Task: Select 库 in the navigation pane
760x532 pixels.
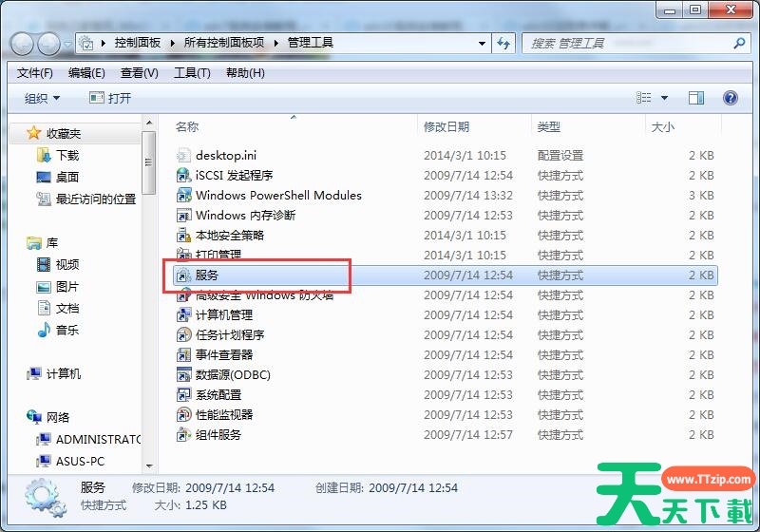Action: (43, 243)
